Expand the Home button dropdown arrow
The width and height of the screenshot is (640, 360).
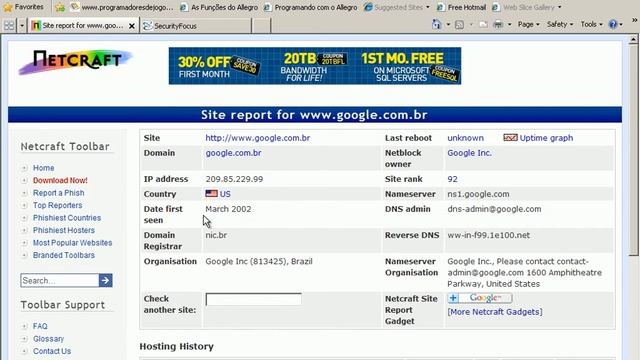(448, 24)
